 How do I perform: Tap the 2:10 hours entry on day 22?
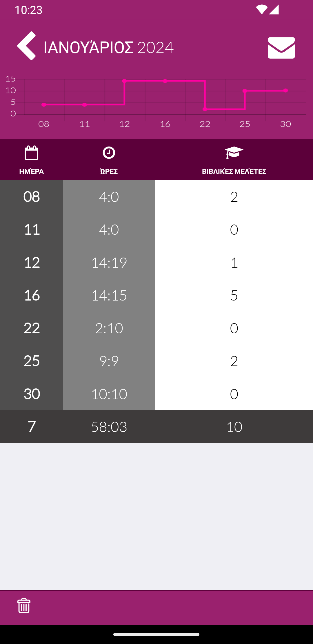(x=109, y=328)
